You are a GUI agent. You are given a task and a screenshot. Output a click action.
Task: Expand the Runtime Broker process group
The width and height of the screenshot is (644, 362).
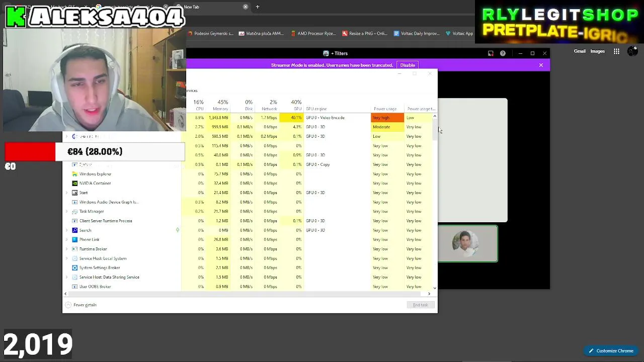(x=66, y=249)
